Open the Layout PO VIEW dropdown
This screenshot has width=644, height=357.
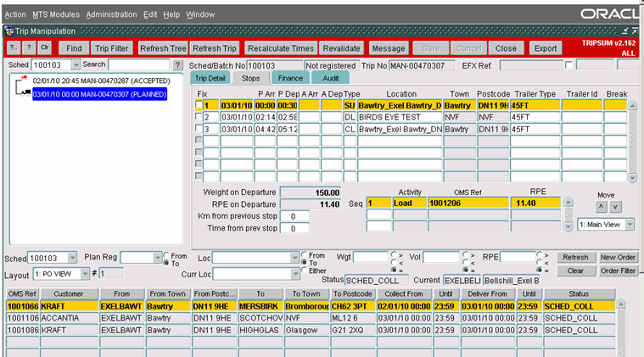(85, 274)
